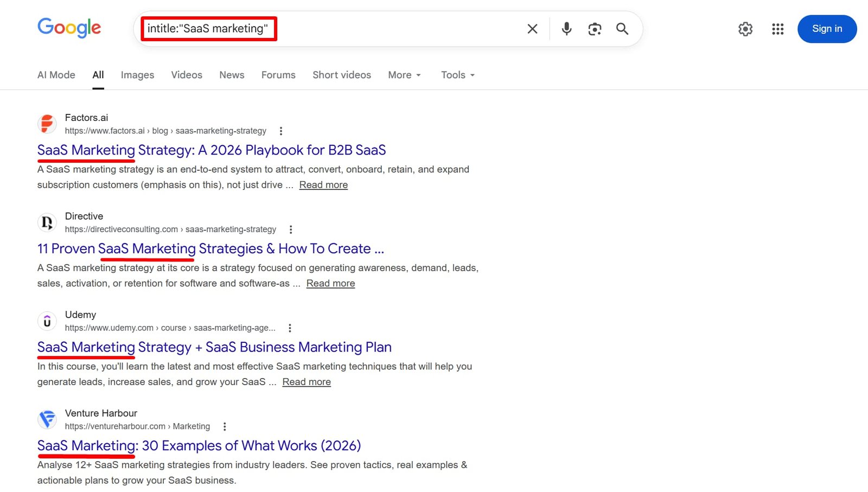Open Google Lens image search
The image size is (868, 492).
pyautogui.click(x=595, y=29)
